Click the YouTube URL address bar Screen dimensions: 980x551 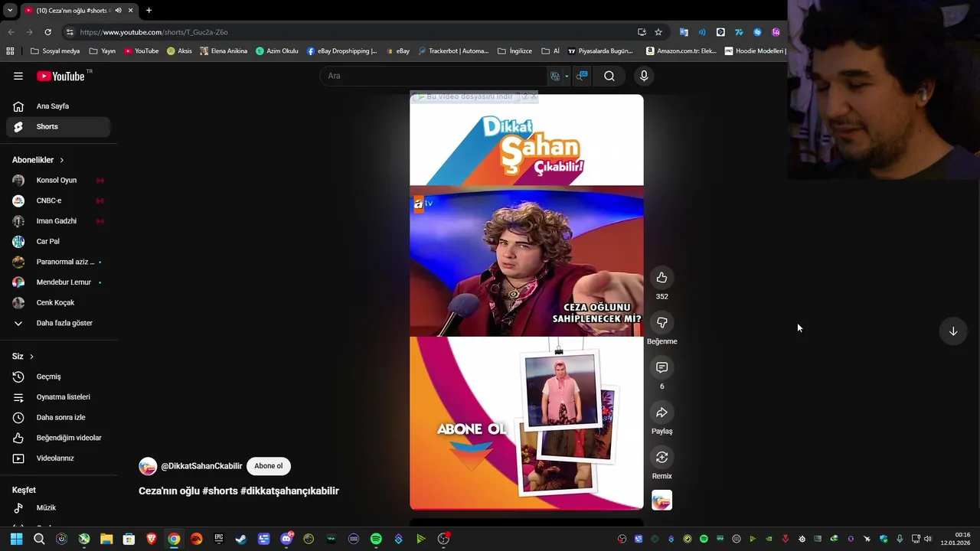coord(352,32)
